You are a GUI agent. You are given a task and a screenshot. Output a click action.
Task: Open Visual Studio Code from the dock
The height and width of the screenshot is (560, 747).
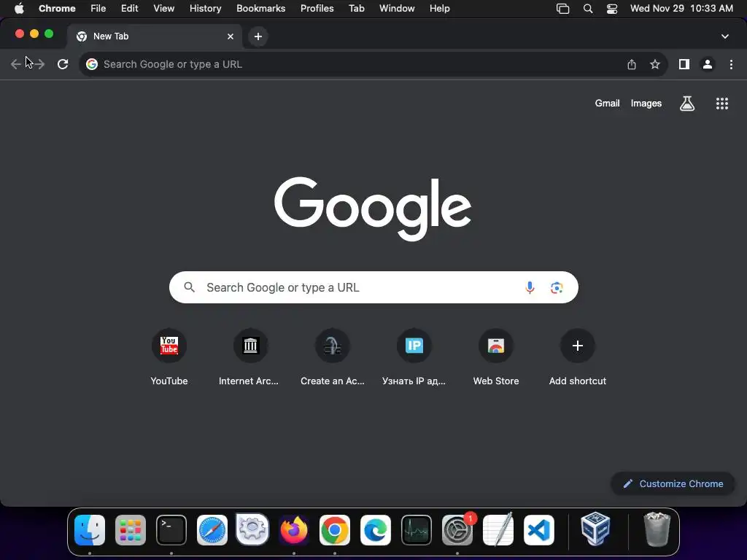coord(539,530)
